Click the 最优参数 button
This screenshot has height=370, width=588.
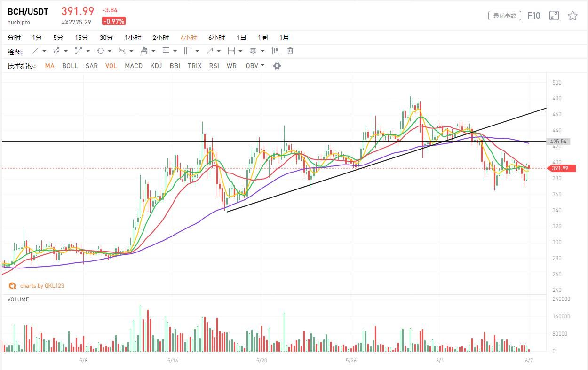(505, 16)
